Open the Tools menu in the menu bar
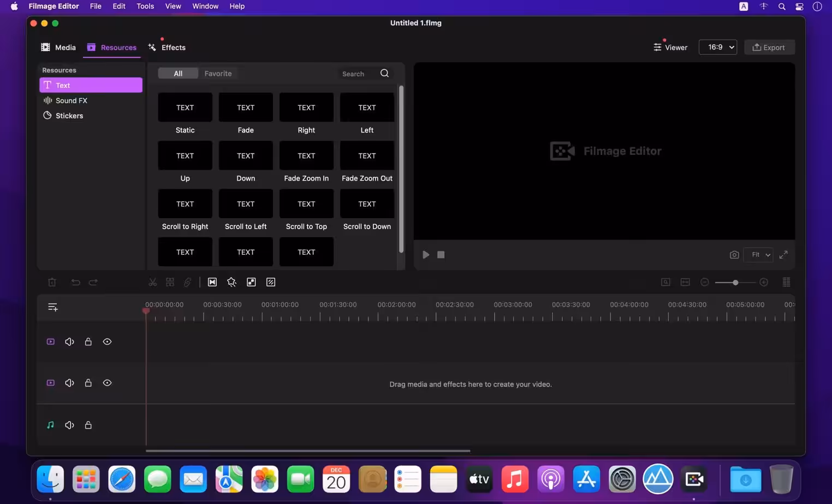 (x=145, y=6)
